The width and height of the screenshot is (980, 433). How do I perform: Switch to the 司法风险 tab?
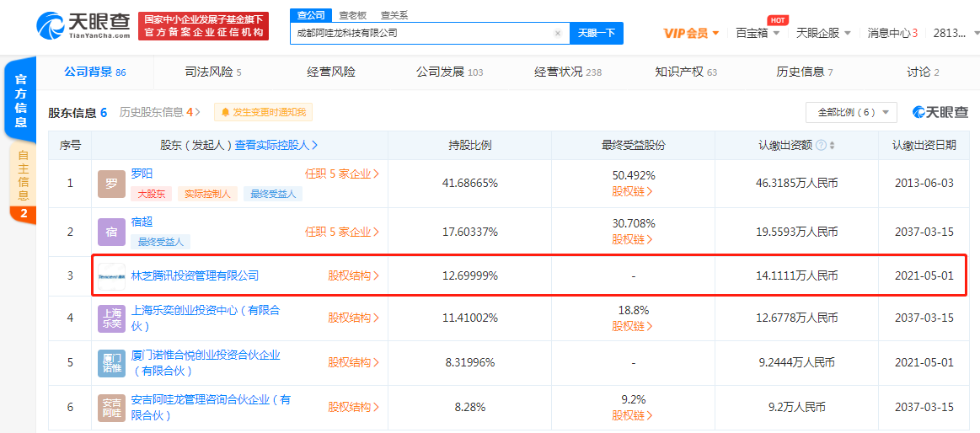click(x=212, y=72)
